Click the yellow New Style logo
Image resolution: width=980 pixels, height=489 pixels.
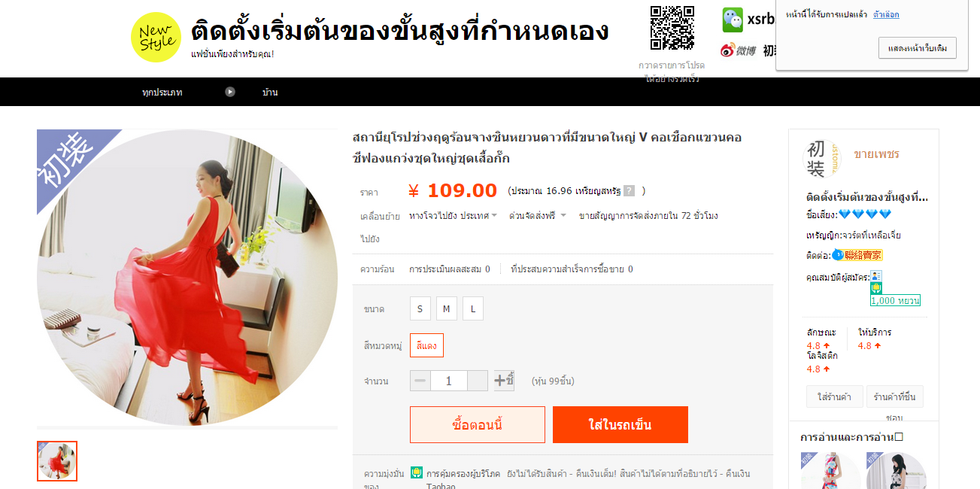click(156, 38)
